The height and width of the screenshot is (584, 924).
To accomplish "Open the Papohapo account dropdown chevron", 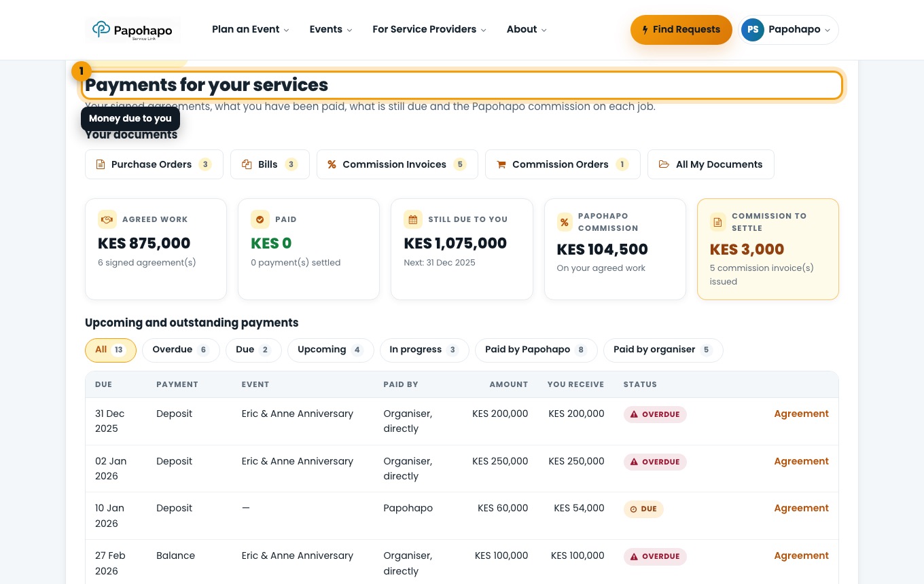I will [828, 30].
